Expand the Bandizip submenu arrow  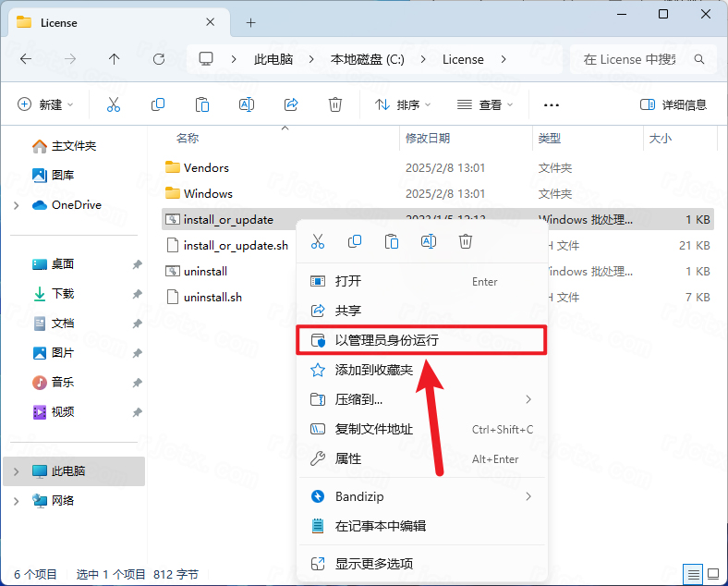(528, 496)
